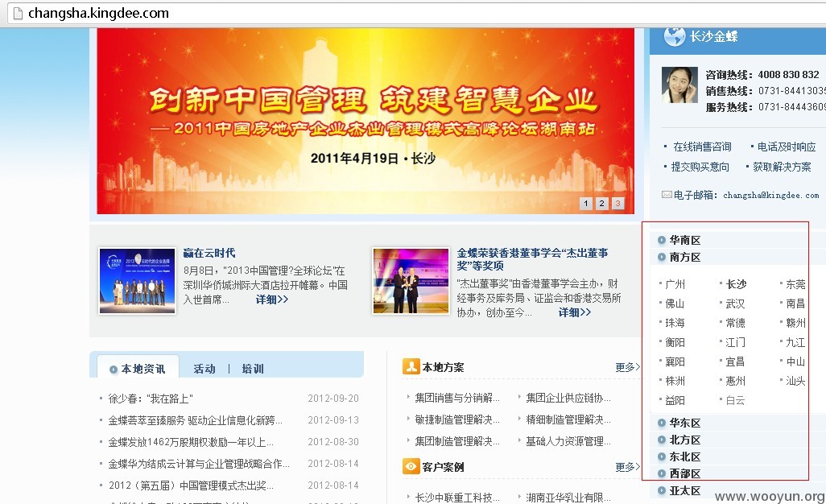Screen dimensions: 826x504
Task: Select the city 常德
Action: click(x=735, y=323)
